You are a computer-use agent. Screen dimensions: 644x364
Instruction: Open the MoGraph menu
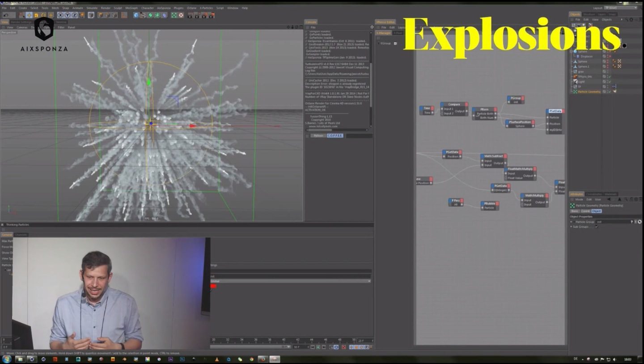pyautogui.click(x=131, y=8)
